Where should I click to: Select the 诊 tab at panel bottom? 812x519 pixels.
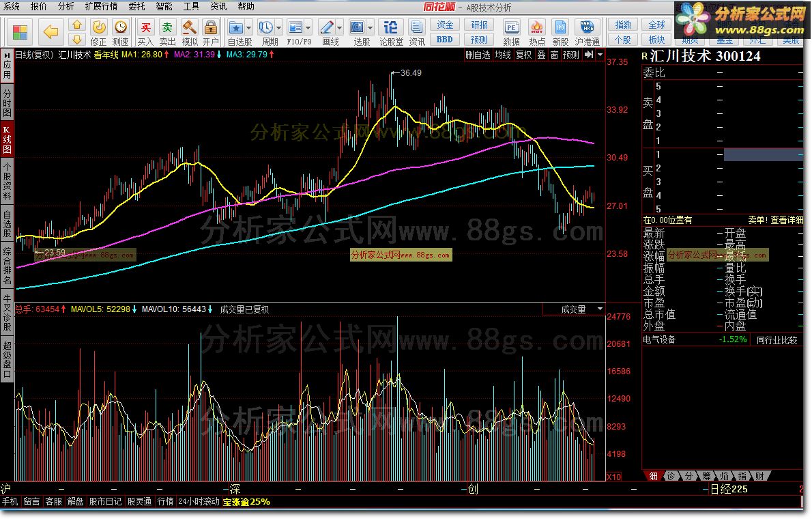pyautogui.click(x=671, y=475)
